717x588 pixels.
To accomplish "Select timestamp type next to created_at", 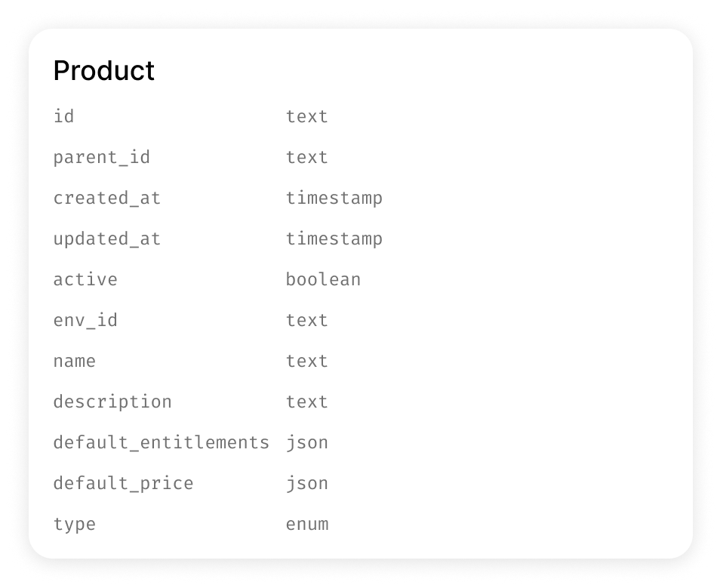I will (x=334, y=198).
